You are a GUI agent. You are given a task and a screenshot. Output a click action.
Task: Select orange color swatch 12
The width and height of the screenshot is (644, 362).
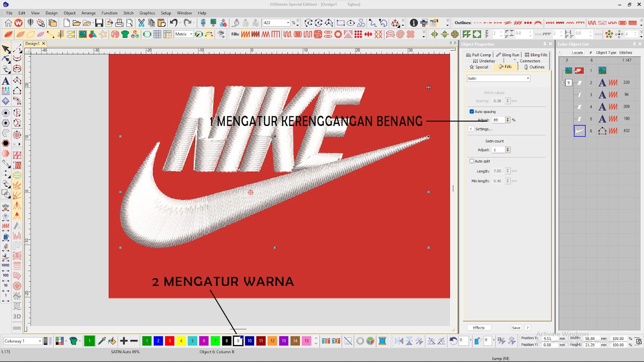(x=272, y=341)
